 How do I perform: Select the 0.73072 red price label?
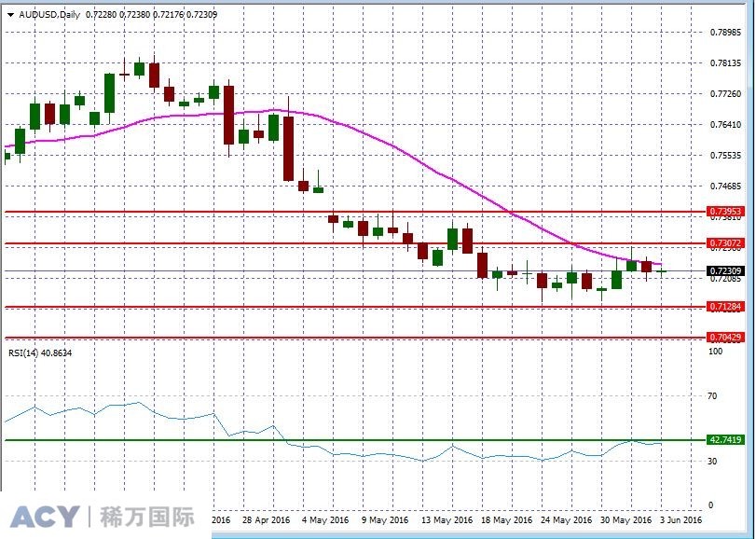coord(725,243)
